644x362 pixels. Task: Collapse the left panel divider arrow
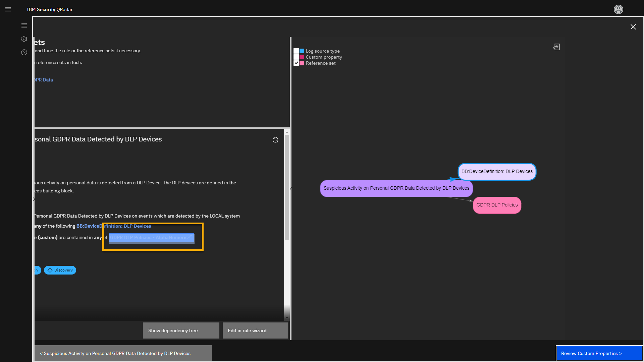pos(291,189)
